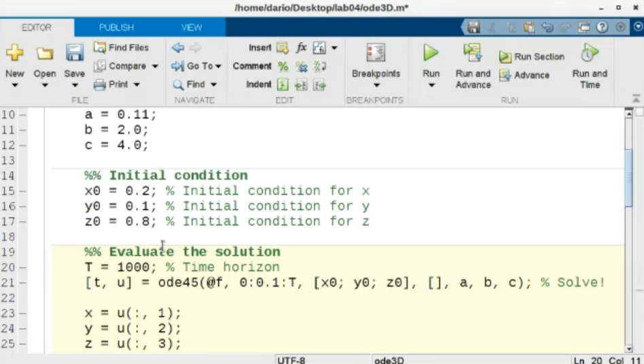
Task: Click the Save disk icon
Action: pyautogui.click(x=74, y=53)
